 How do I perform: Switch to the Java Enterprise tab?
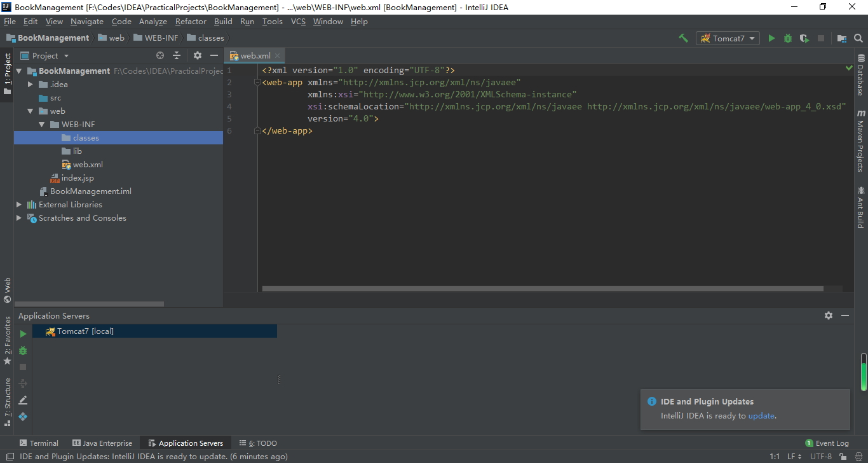[x=102, y=443]
